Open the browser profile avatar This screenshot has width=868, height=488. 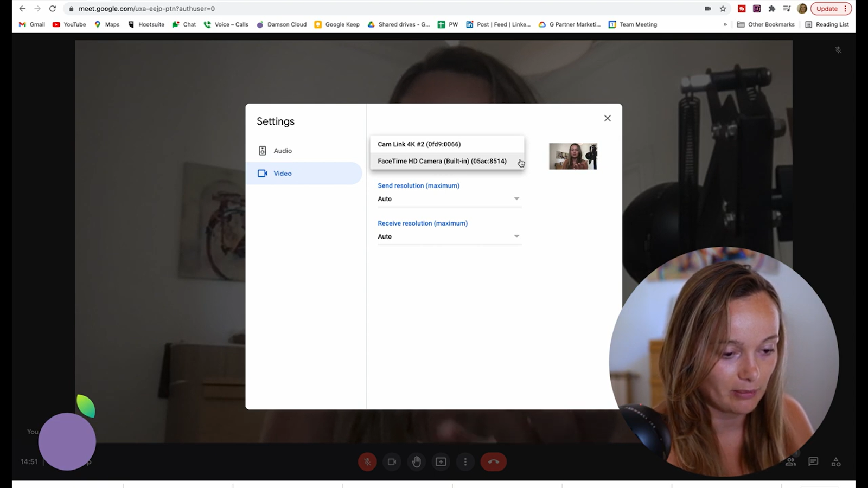click(802, 9)
